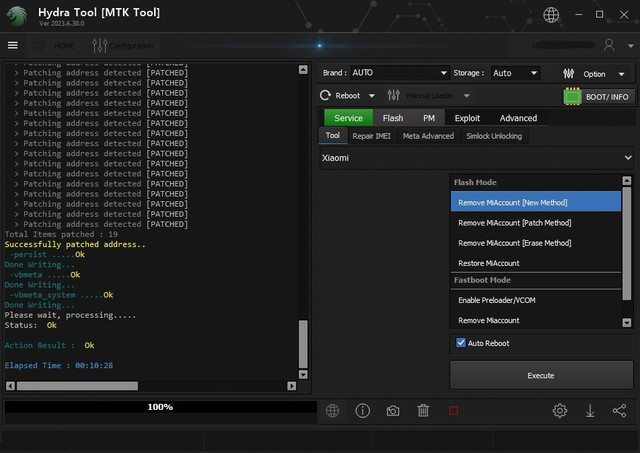The height and width of the screenshot is (453, 640).
Task: Click 'Total Items patched : 19' log line
Action: [x=61, y=234]
